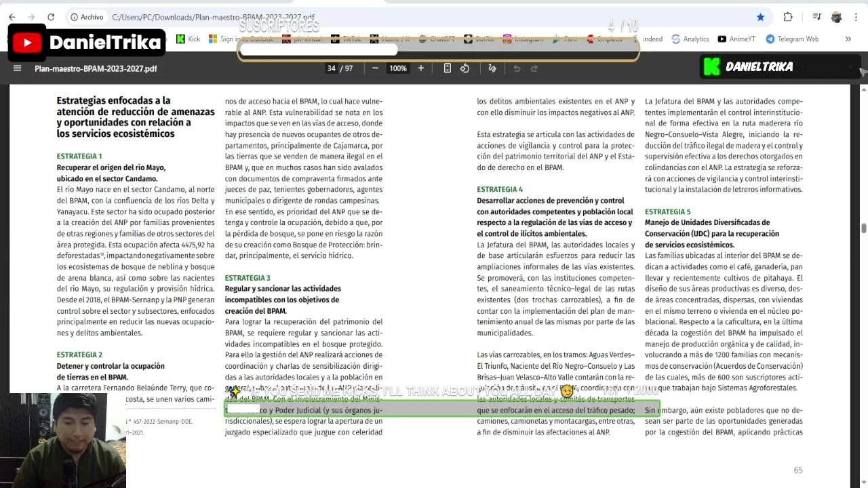Viewport: 868px width, 488px height.
Task: Click the address bar file path
Action: (213, 17)
